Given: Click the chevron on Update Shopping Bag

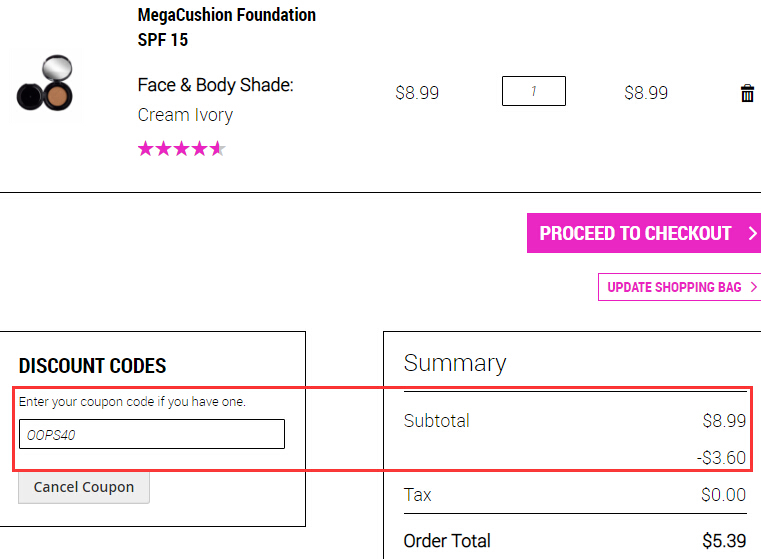Looking at the screenshot, I should [753, 287].
